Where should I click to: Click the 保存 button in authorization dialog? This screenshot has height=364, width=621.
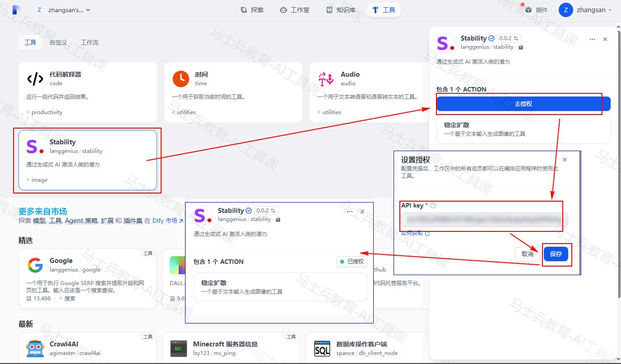click(x=556, y=254)
